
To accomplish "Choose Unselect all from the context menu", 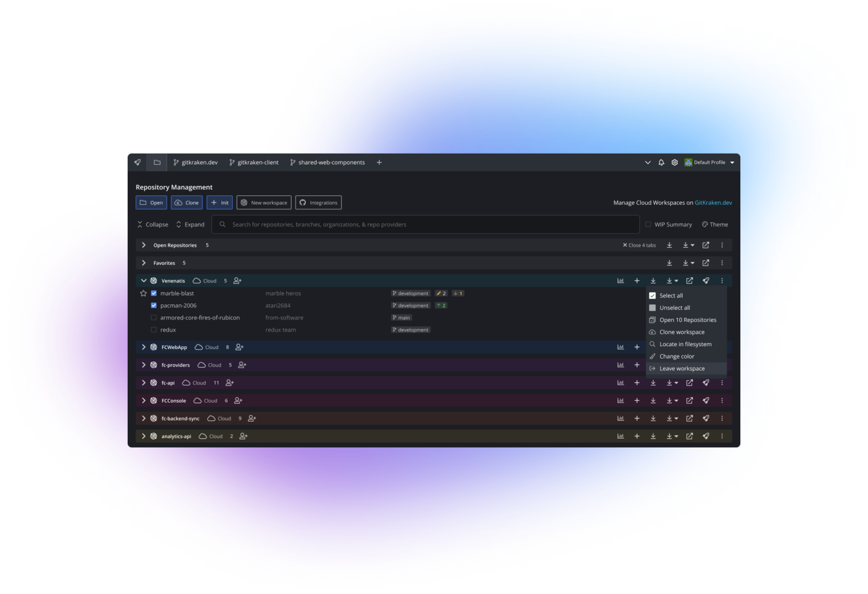I will [x=686, y=308].
